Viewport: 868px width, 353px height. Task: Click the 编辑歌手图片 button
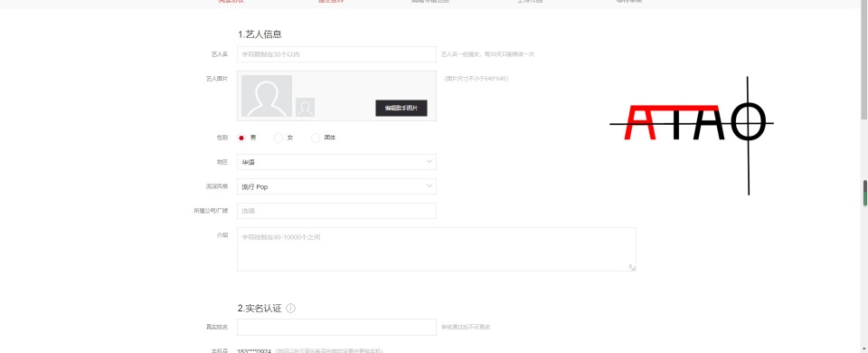point(401,108)
